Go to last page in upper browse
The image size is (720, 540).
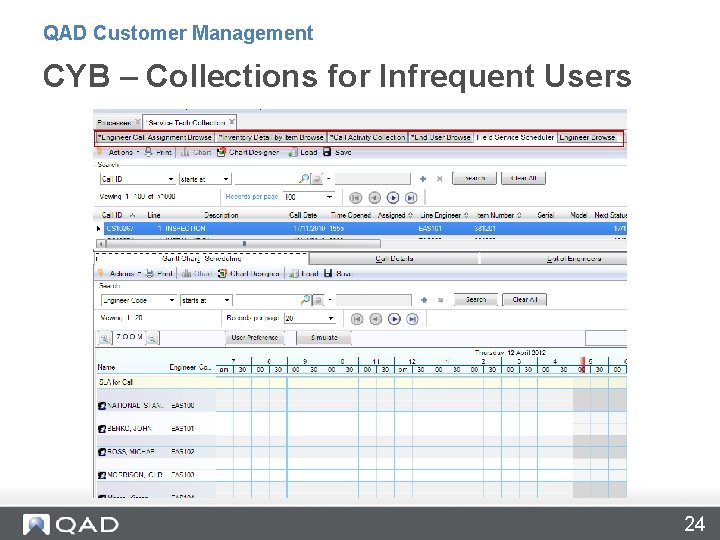(411, 197)
